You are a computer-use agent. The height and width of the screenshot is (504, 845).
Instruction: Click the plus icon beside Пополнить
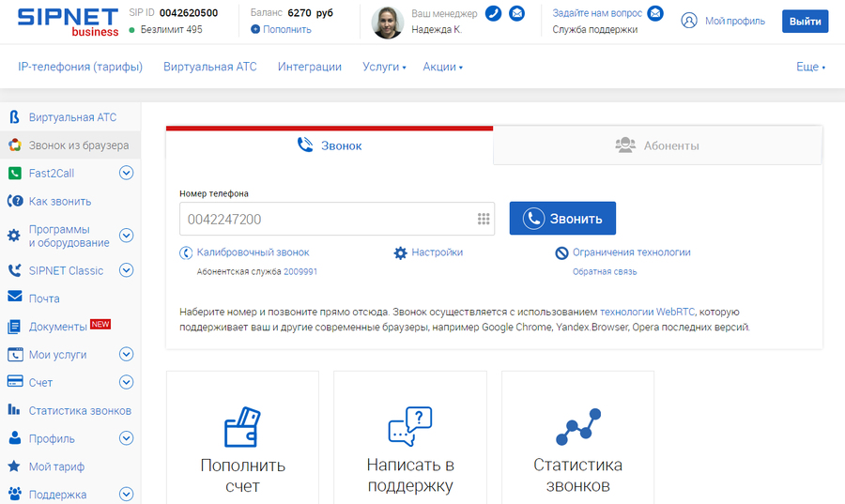click(x=254, y=29)
